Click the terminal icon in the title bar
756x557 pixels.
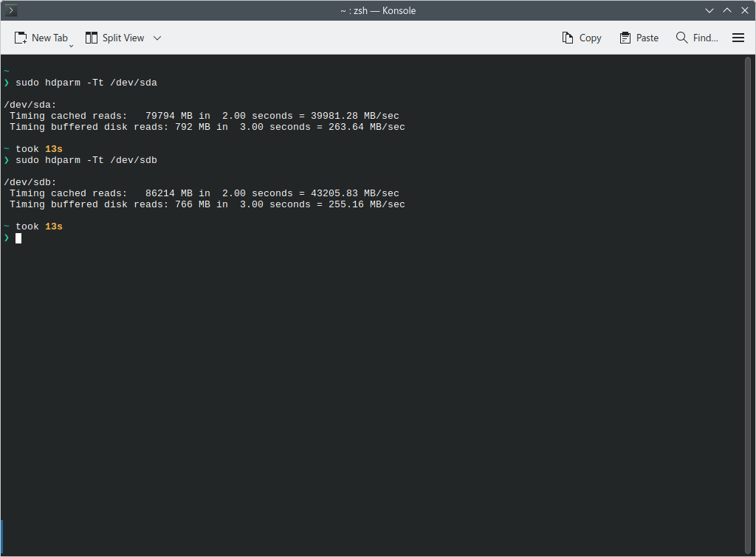11,10
